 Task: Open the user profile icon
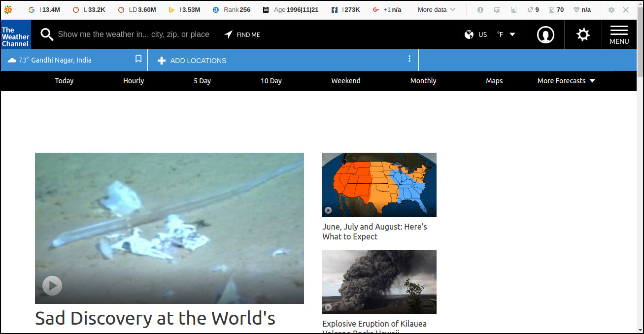545,34
